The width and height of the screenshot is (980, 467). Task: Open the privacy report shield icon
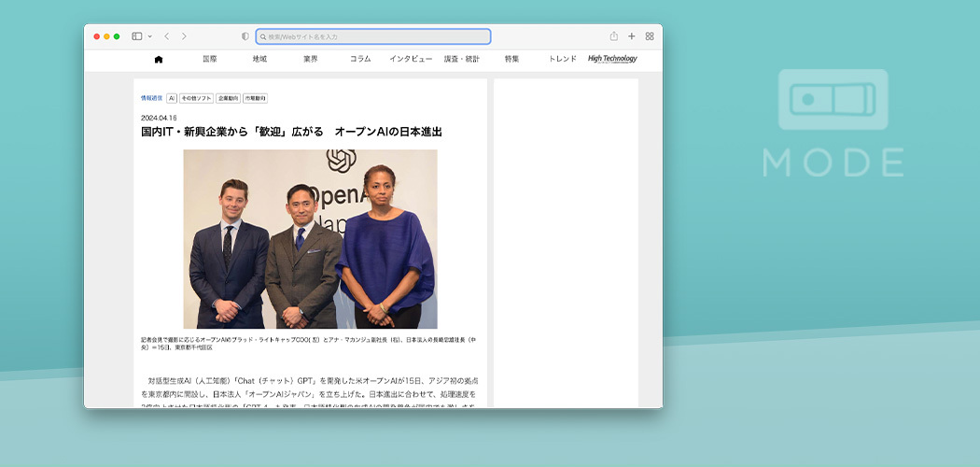[x=245, y=36]
